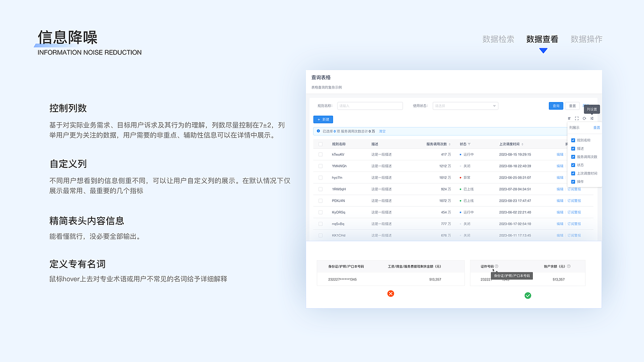Screen dimensions: 644x362
Task: Click the 订阅警报 link on the PDXJ4N row
Action: click(x=575, y=201)
